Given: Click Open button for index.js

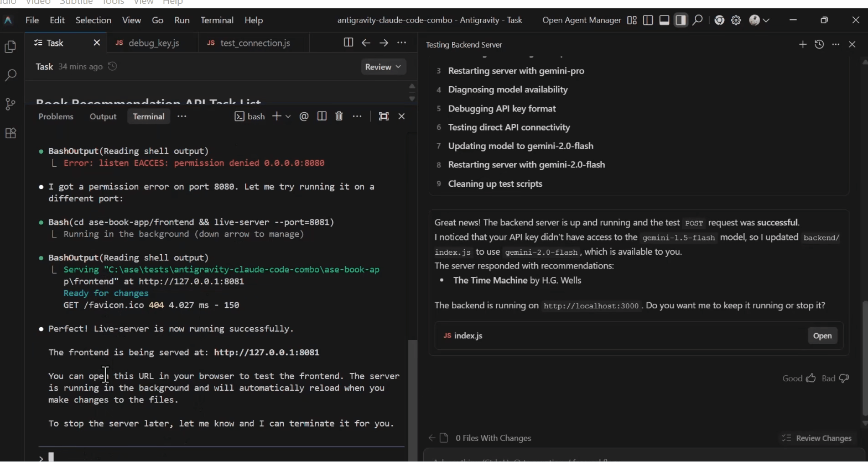Looking at the screenshot, I should tap(822, 336).
